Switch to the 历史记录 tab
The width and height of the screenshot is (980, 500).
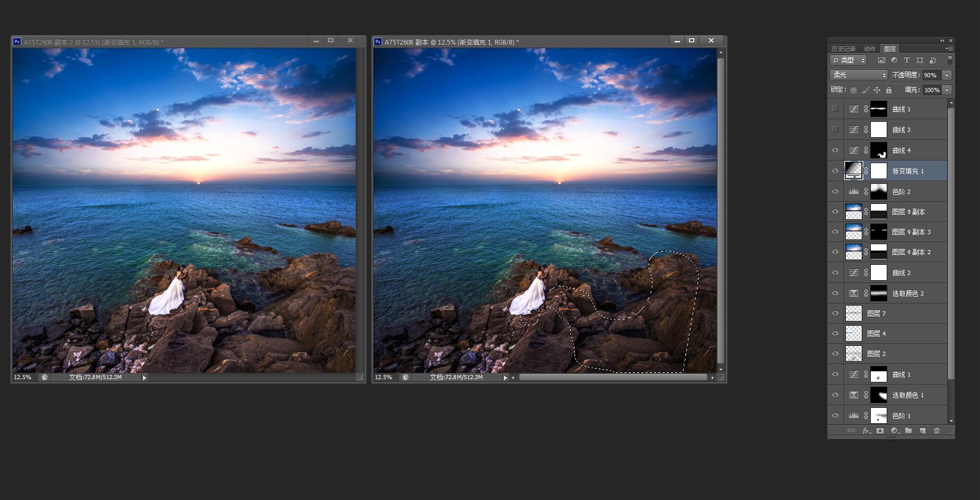click(x=843, y=49)
